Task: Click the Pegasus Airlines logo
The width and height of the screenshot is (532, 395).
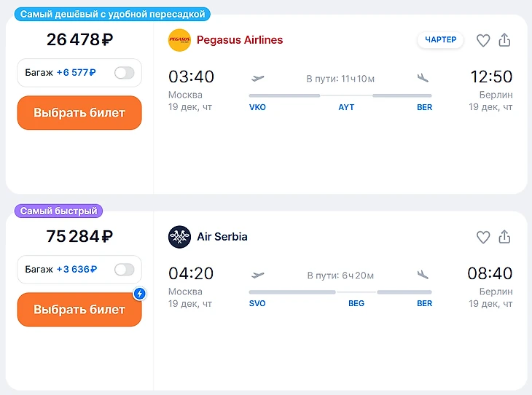Action: tap(179, 40)
